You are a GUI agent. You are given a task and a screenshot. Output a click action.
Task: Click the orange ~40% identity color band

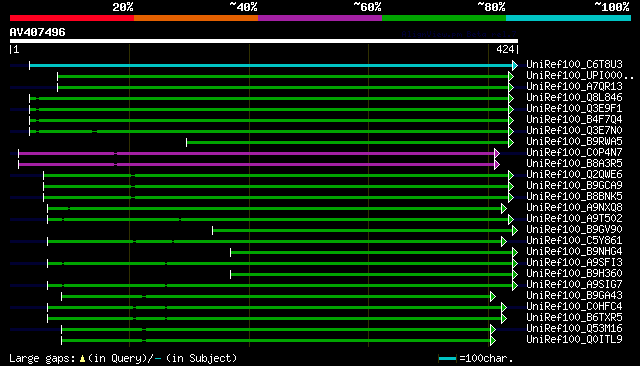click(x=196, y=18)
